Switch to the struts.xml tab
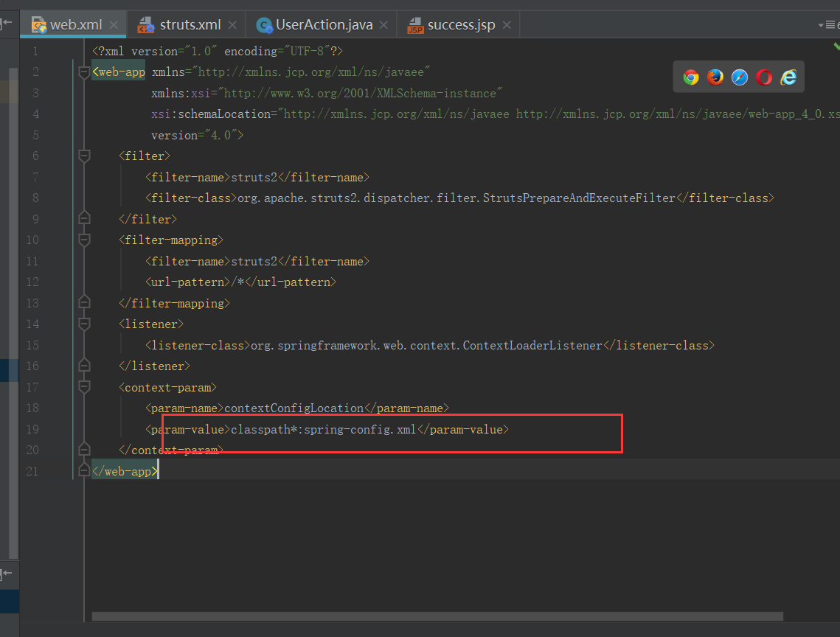 tap(187, 24)
